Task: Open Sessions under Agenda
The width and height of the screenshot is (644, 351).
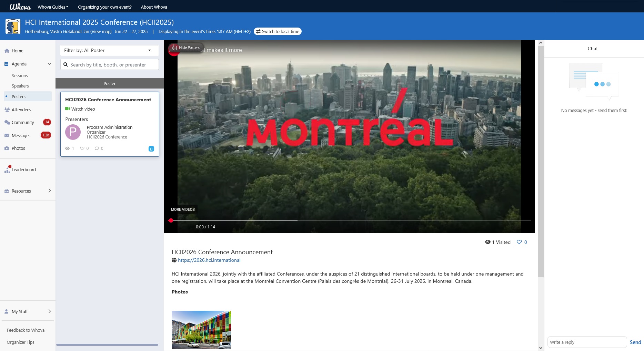Action: tap(20, 75)
